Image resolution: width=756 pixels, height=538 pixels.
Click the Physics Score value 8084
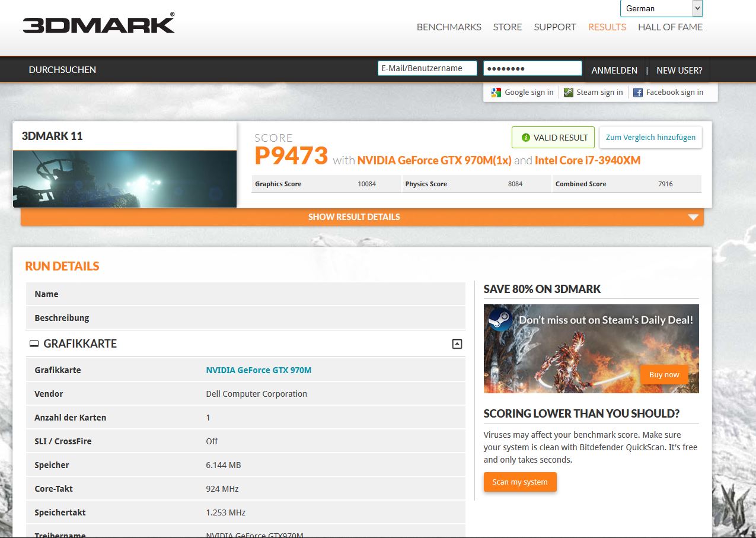[515, 184]
